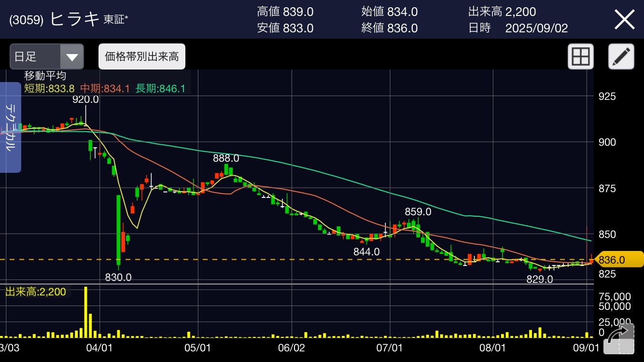This screenshot has height=362, width=644.
Task: Tap the 09/01 date axis label
Action: pyautogui.click(x=587, y=348)
